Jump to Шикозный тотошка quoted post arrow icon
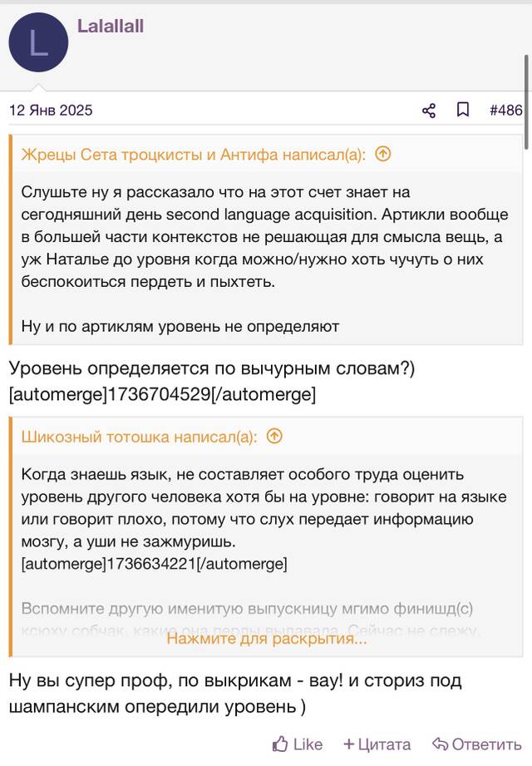This screenshot has height=766, width=532. 274,436
